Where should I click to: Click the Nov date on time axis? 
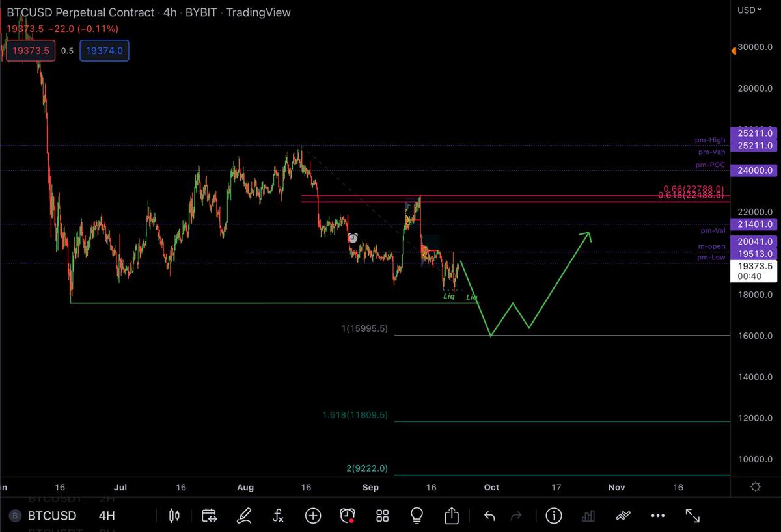[x=617, y=487]
